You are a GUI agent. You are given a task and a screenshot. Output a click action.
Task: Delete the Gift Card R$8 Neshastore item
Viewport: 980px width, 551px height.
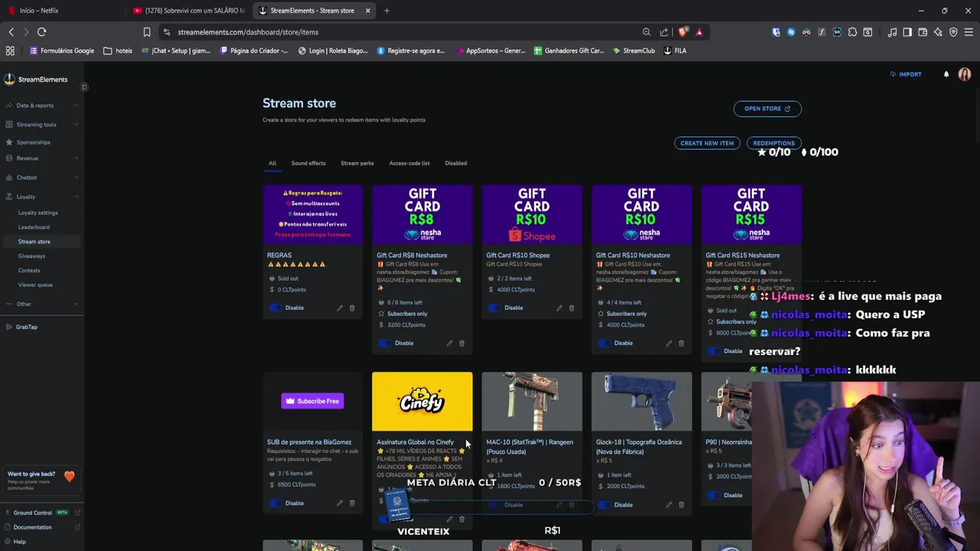pyautogui.click(x=462, y=343)
